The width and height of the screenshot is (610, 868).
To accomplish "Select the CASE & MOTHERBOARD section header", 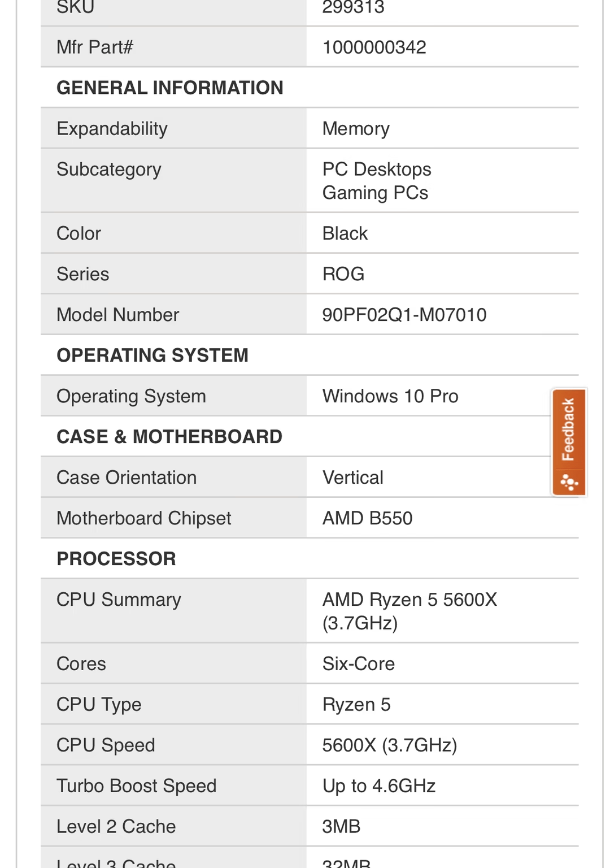I will point(169,436).
